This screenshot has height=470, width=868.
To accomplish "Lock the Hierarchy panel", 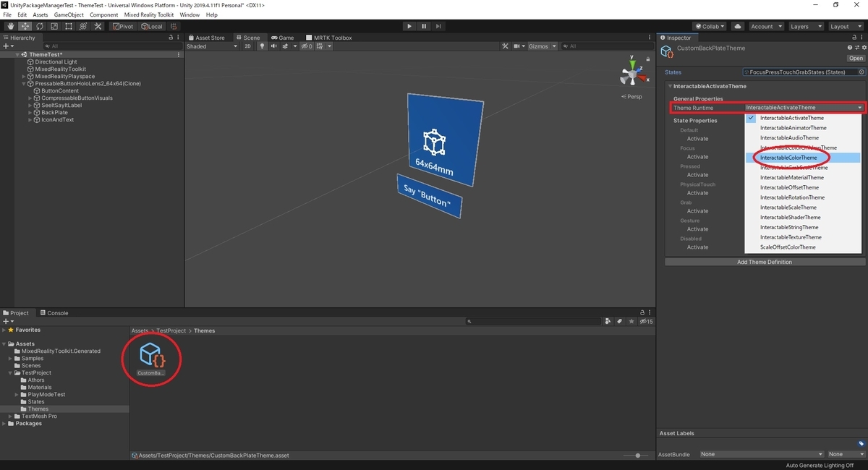I will pos(171,38).
